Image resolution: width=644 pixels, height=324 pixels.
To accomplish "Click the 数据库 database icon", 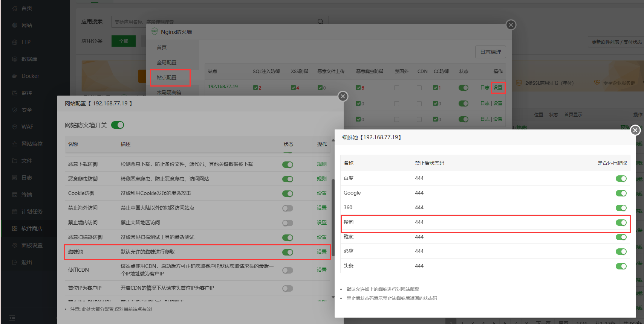I will pyautogui.click(x=15, y=59).
